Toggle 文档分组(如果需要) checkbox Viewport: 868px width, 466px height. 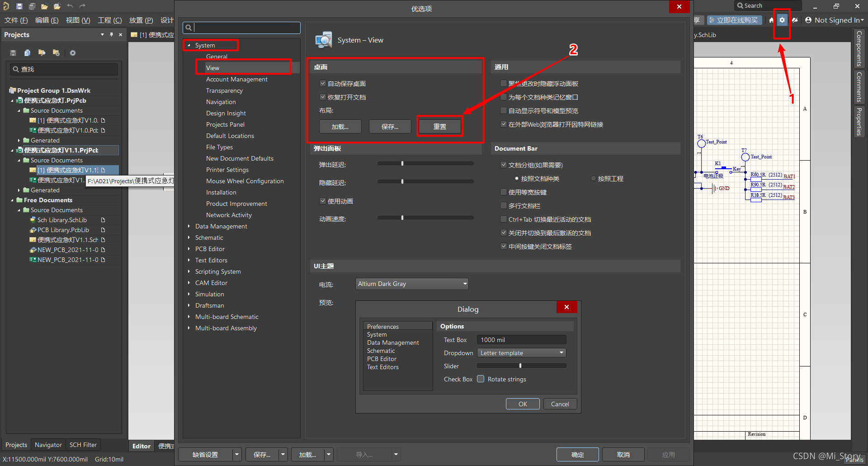click(x=504, y=165)
